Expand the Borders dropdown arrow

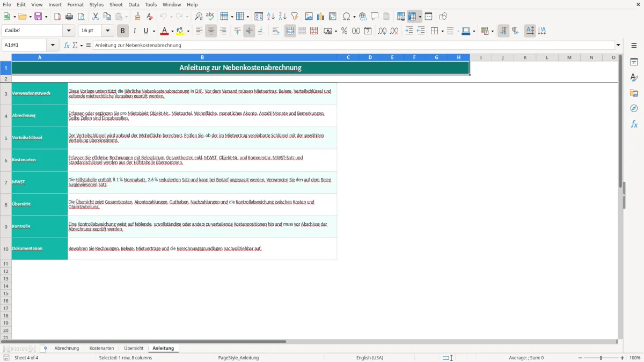point(442,31)
